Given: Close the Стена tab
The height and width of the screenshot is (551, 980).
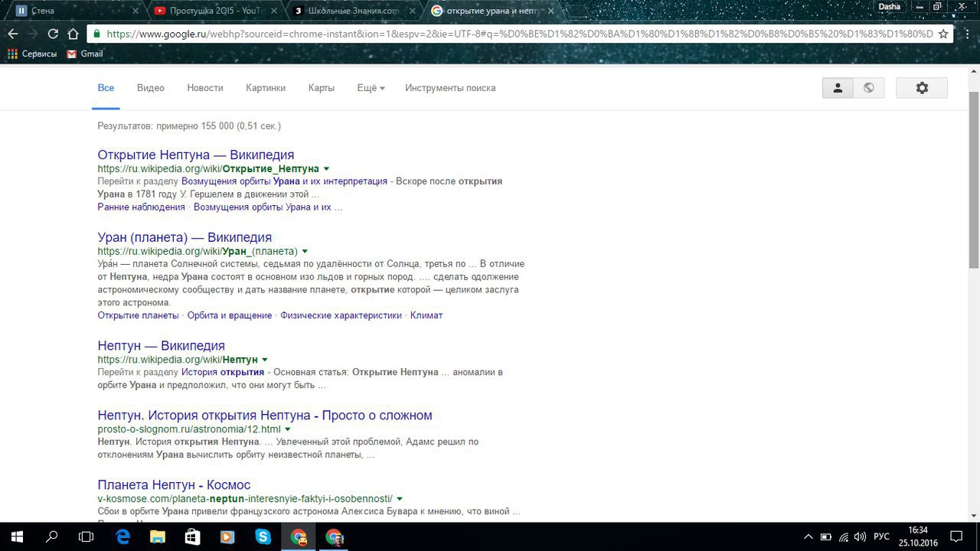Looking at the screenshot, I should (136, 11).
